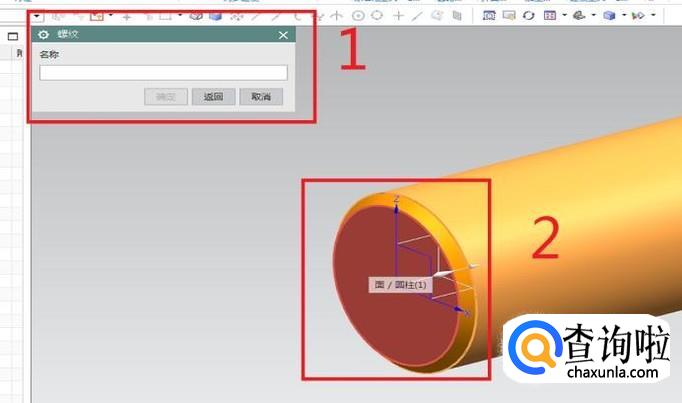Toggle the intersection snap plus icon
Image resolution: width=682 pixels, height=403 pixels.
[x=398, y=16]
